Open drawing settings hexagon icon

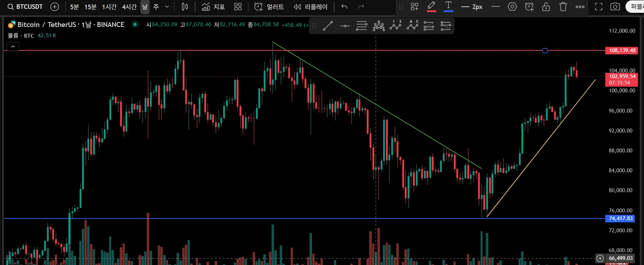click(x=512, y=7)
